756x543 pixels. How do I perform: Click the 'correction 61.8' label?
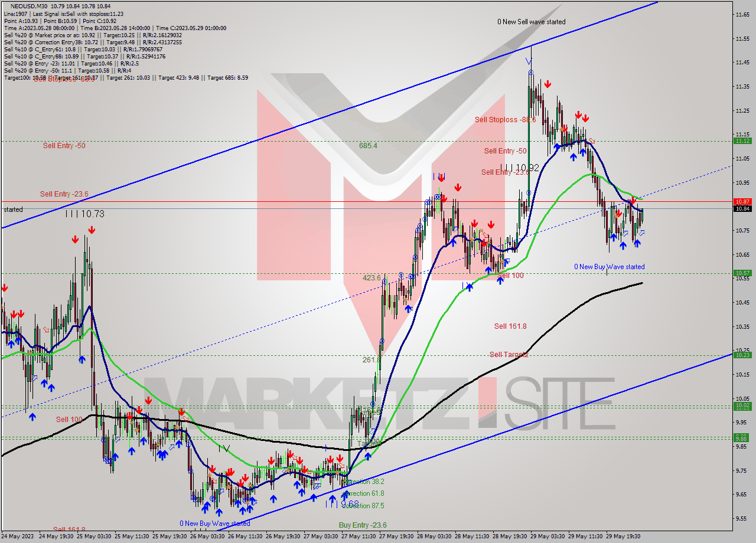[363, 493]
